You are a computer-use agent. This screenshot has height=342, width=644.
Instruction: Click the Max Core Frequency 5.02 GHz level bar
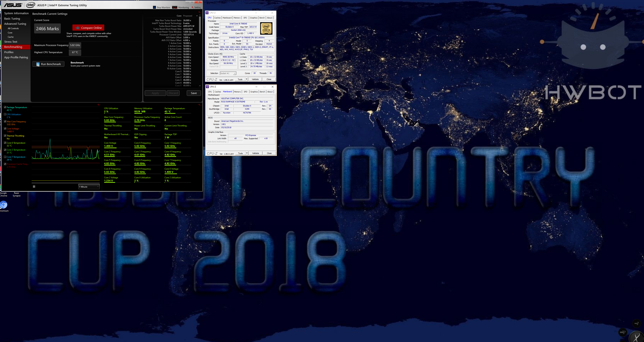click(x=117, y=122)
